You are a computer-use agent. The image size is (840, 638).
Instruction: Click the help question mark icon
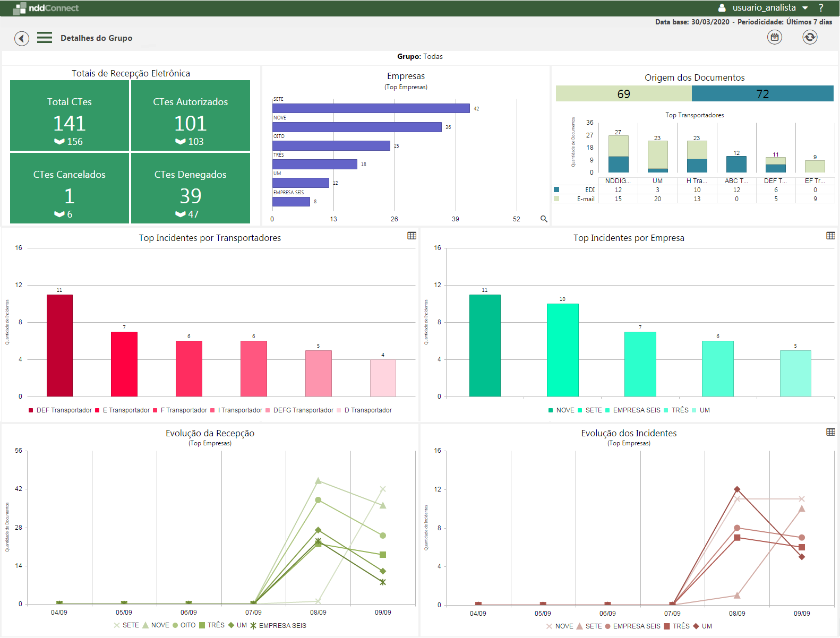tap(821, 8)
